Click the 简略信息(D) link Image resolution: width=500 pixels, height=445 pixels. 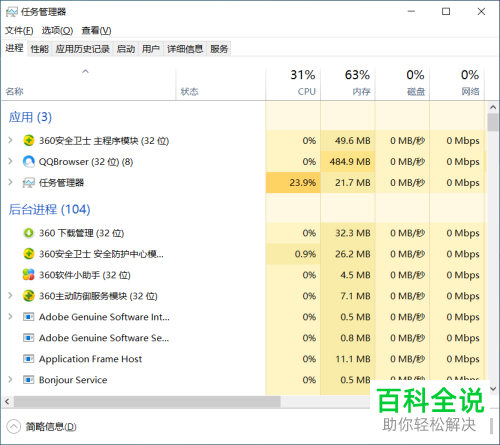51,427
